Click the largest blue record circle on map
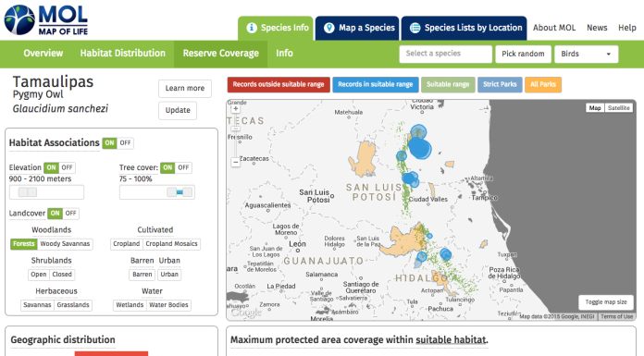The width and height of the screenshot is (644, 356). point(420,148)
